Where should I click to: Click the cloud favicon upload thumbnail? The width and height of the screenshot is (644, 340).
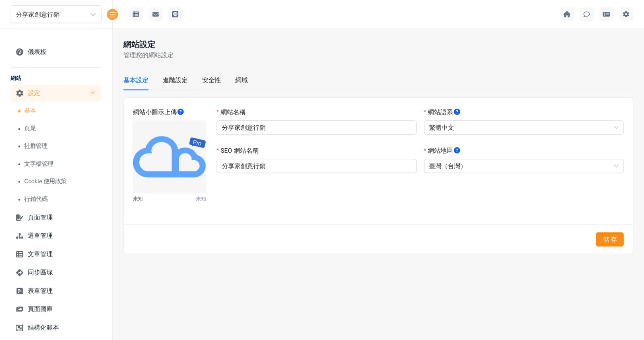tap(169, 157)
